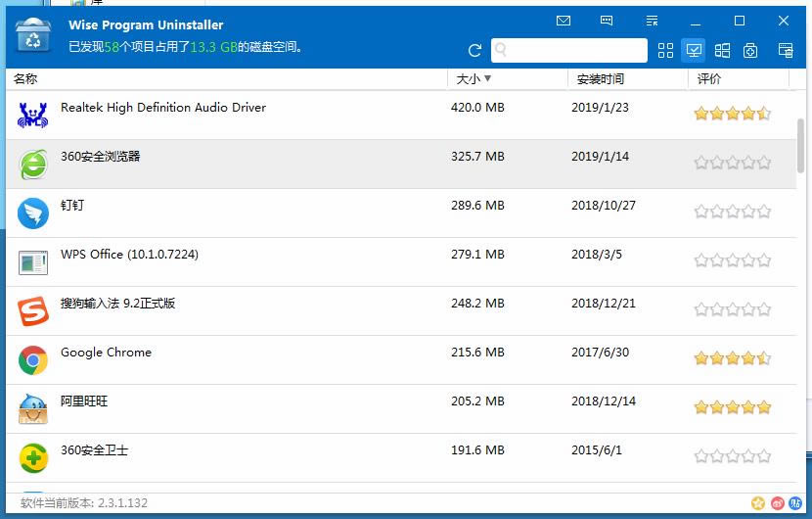Click the vertical scrollbar thumb
Image resolution: width=812 pixels, height=519 pixels.
pyautogui.click(x=800, y=146)
